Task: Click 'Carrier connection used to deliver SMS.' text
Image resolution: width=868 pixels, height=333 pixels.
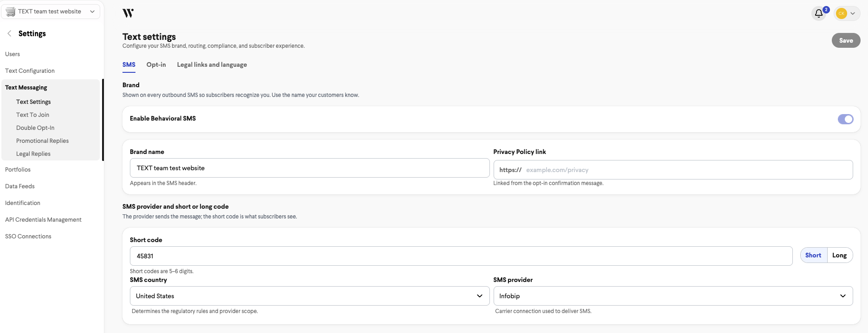Action: pos(543,311)
